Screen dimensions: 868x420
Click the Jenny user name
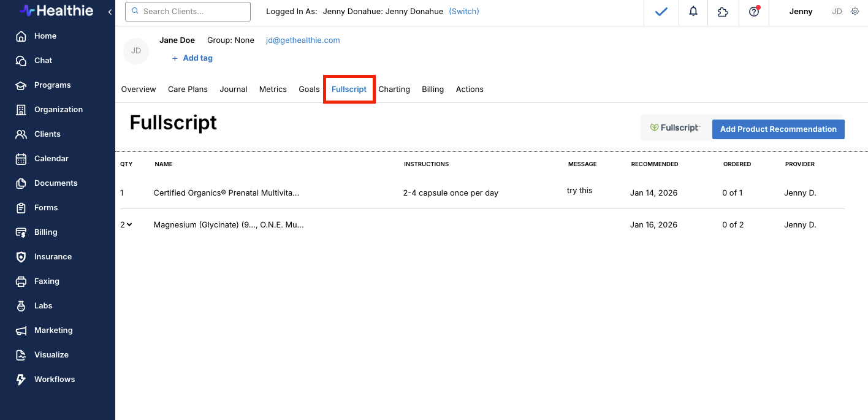pos(801,12)
